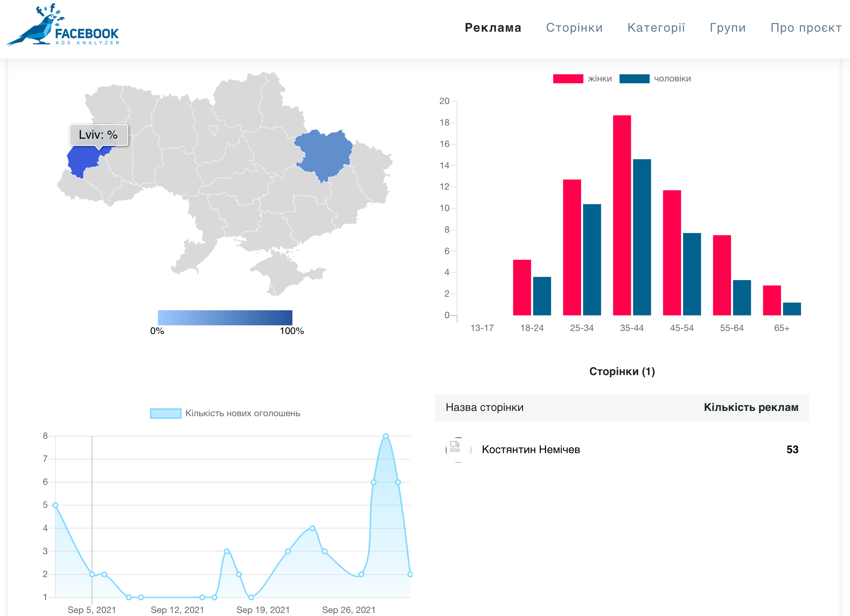Click the Костянтин Немічев page avatar icon
The image size is (850, 616).
[458, 449]
